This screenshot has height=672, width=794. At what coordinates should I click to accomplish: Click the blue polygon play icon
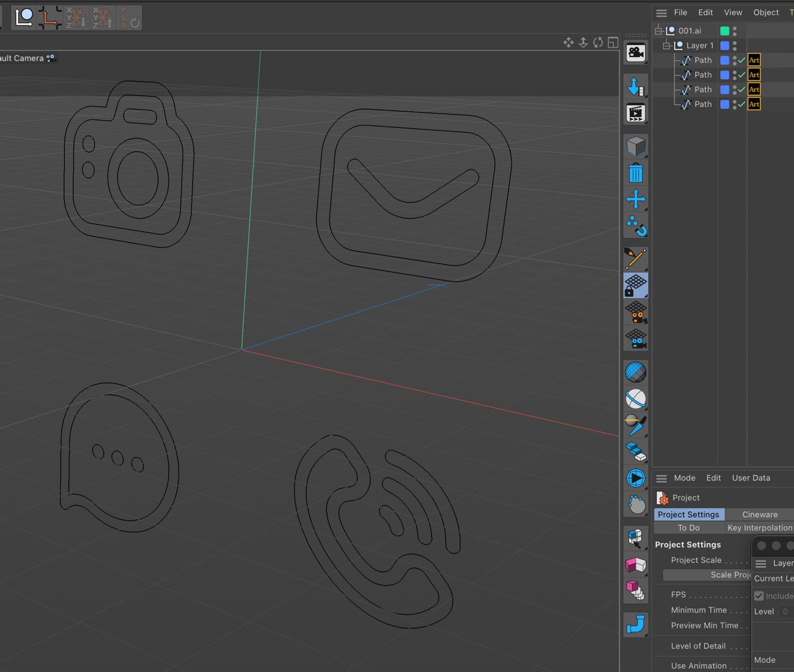coord(635,478)
